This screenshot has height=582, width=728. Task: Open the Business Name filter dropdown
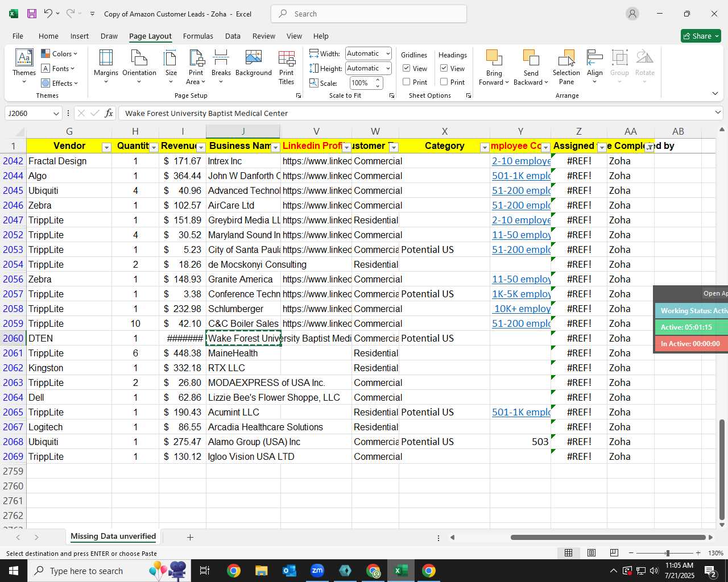275,148
